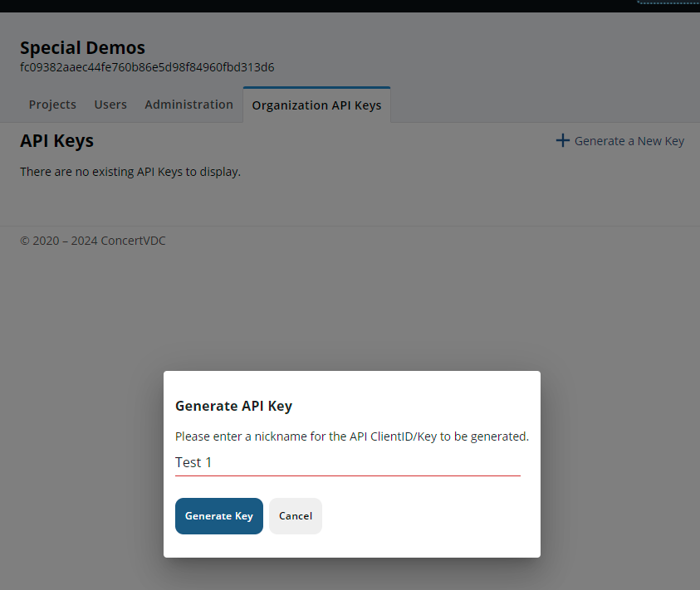The image size is (700, 590).
Task: Click the nickname instruction text in dialog
Action: [351, 436]
